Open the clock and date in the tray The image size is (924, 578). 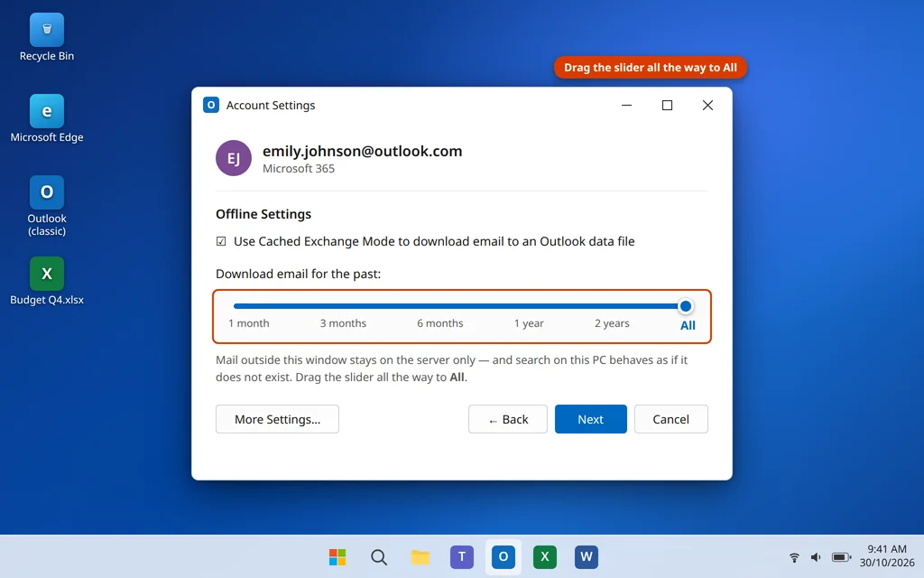(x=887, y=555)
